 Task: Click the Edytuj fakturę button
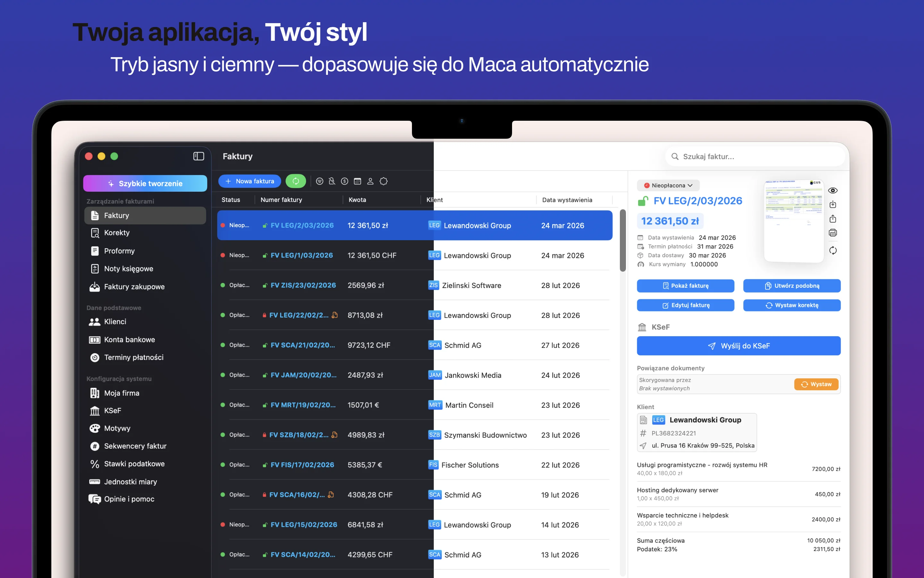[x=685, y=305]
